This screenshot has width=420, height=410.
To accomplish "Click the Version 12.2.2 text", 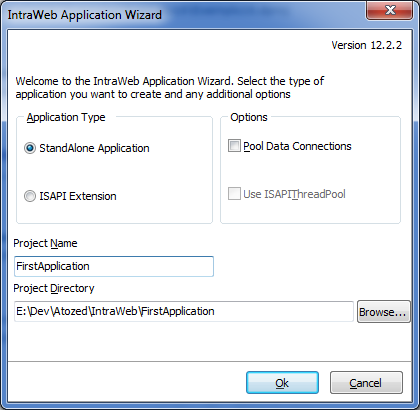I will [367, 45].
